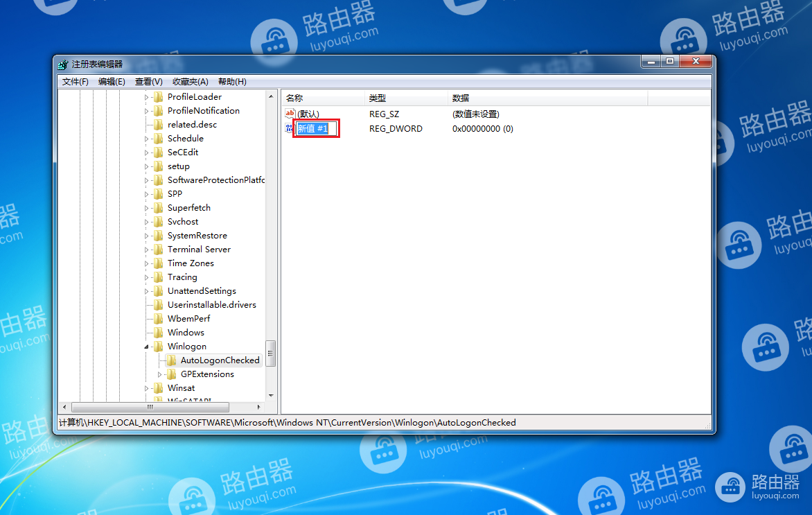Viewport: 812px width, 515px height.
Task: Click the SystemRestore folder icon
Action: click(159, 236)
